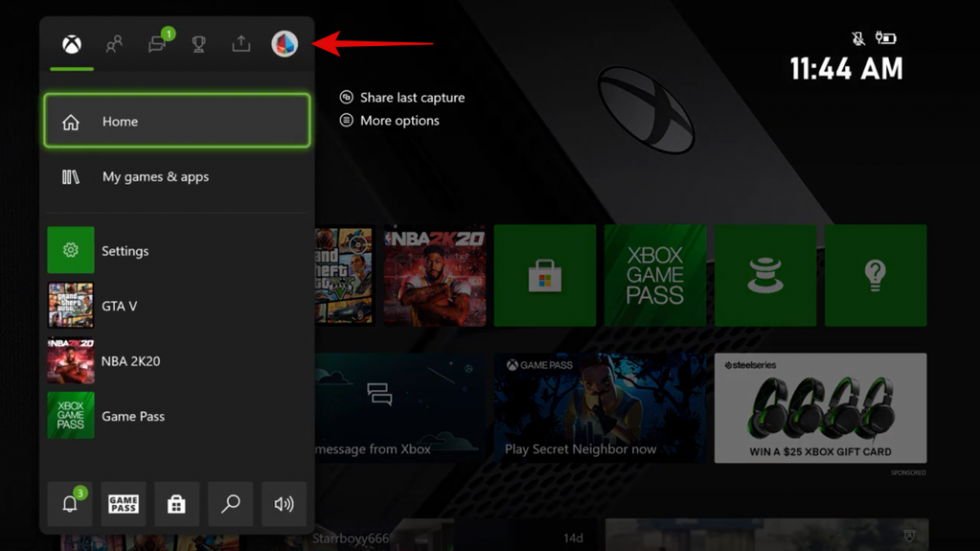Open the Settings gear entry
This screenshot has height=551, width=980.
[x=134, y=250]
